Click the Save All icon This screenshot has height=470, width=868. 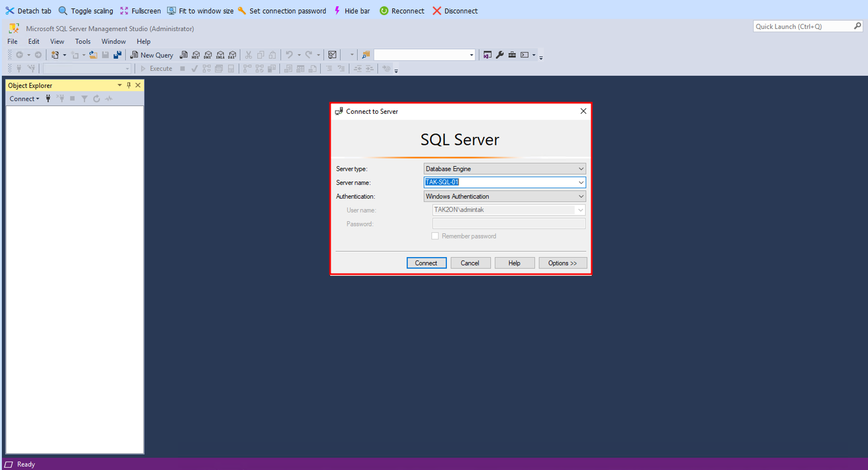point(117,55)
